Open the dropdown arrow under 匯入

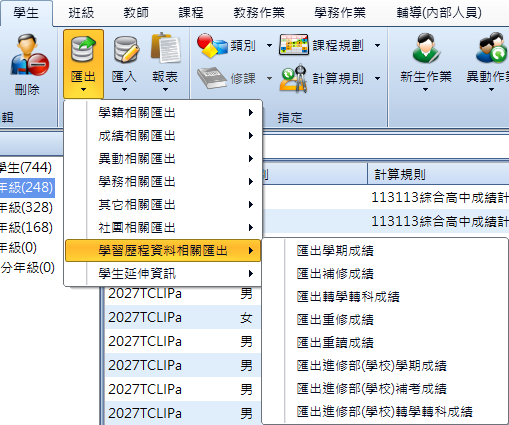[x=124, y=89]
